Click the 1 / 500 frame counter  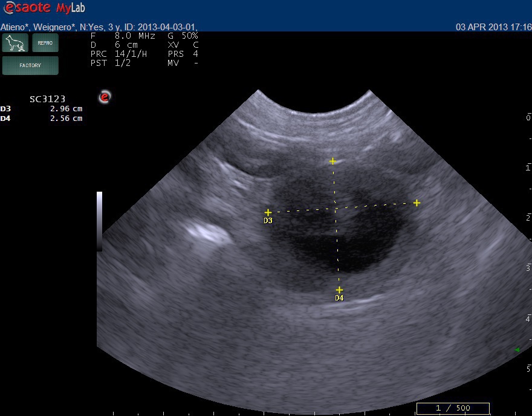point(453,408)
